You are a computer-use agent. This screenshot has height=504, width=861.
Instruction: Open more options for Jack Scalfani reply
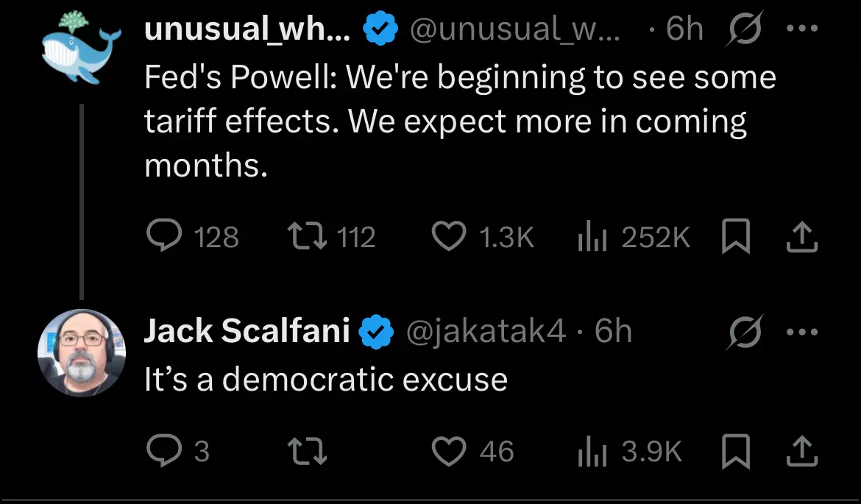802,332
